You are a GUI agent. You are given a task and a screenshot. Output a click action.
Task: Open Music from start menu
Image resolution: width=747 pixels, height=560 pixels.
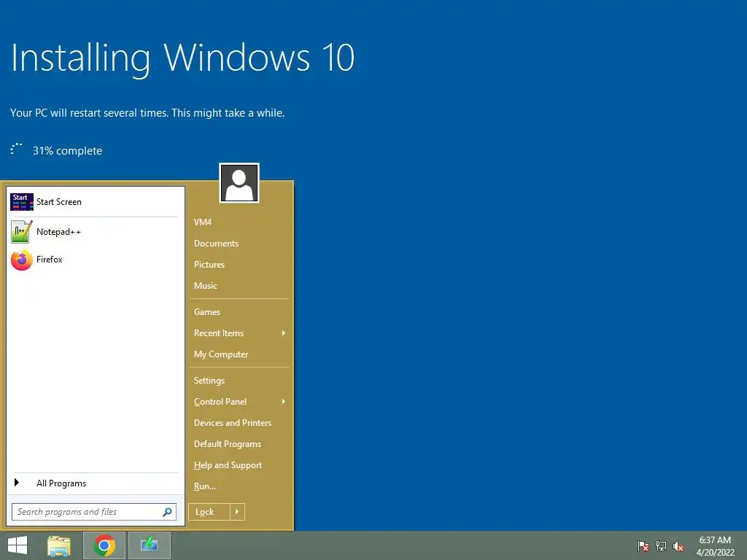(x=205, y=286)
